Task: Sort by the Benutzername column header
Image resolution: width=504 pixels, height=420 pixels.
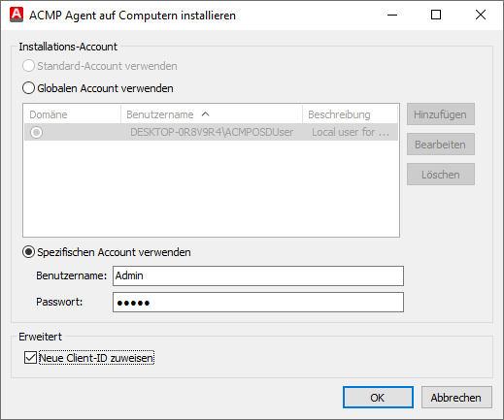Action: 212,114
